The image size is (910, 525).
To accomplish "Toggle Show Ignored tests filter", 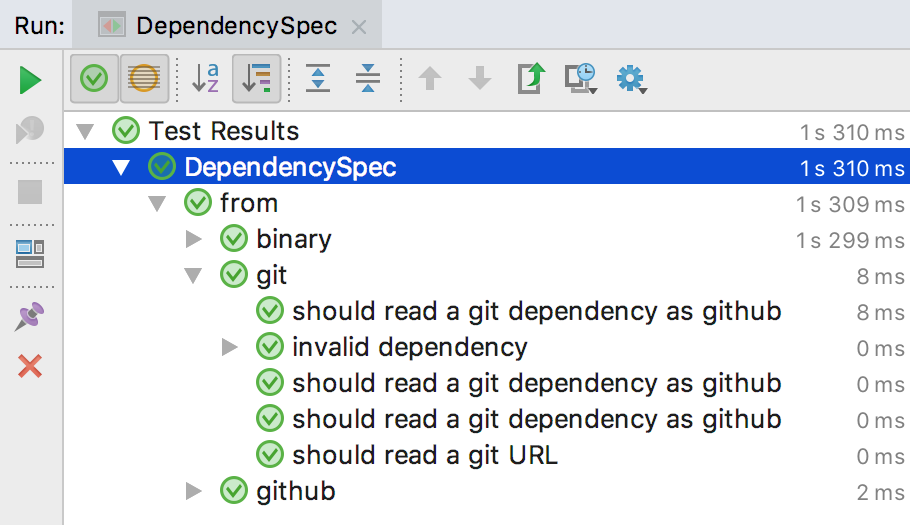I will click(x=144, y=78).
